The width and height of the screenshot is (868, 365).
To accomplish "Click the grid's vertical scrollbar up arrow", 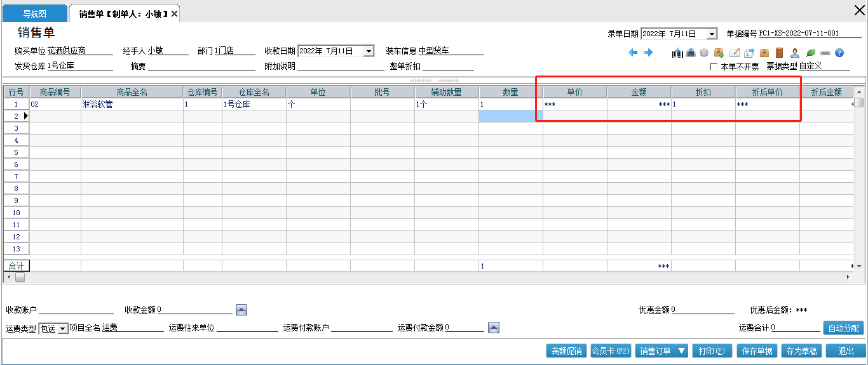I will [859, 92].
